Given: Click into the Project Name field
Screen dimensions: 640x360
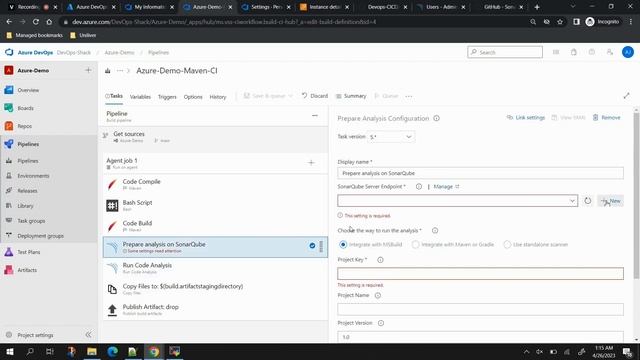Looking at the screenshot, I should tap(480, 309).
